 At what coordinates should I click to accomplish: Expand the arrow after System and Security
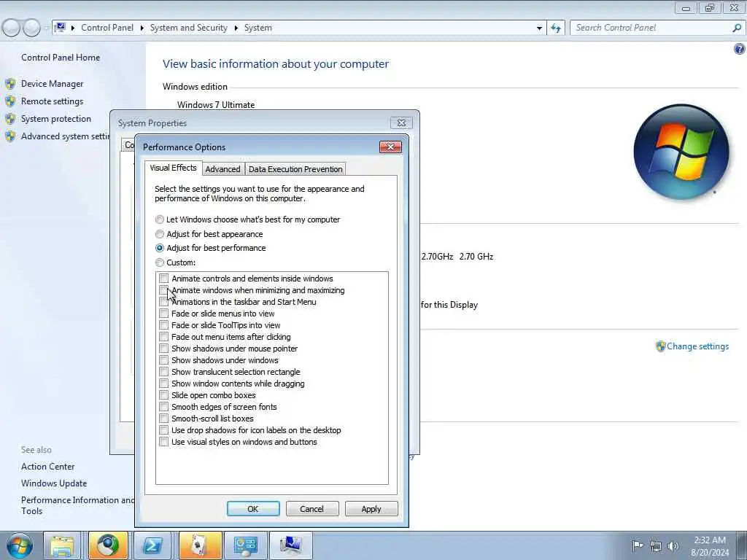tap(236, 28)
